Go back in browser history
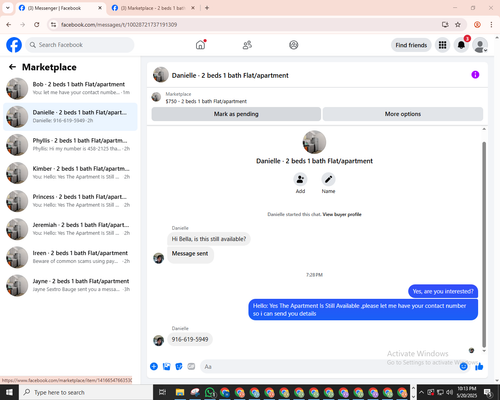This screenshot has height=400, width=500. pyautogui.click(x=9, y=24)
